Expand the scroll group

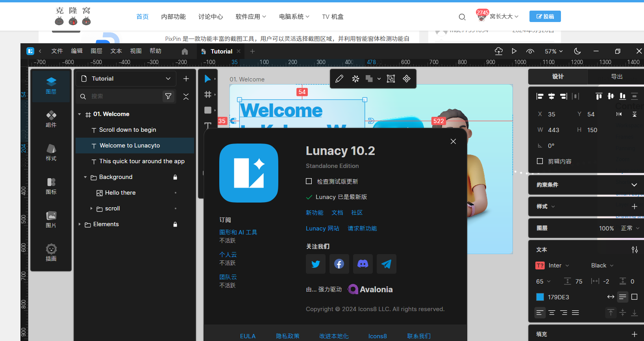coord(91,208)
